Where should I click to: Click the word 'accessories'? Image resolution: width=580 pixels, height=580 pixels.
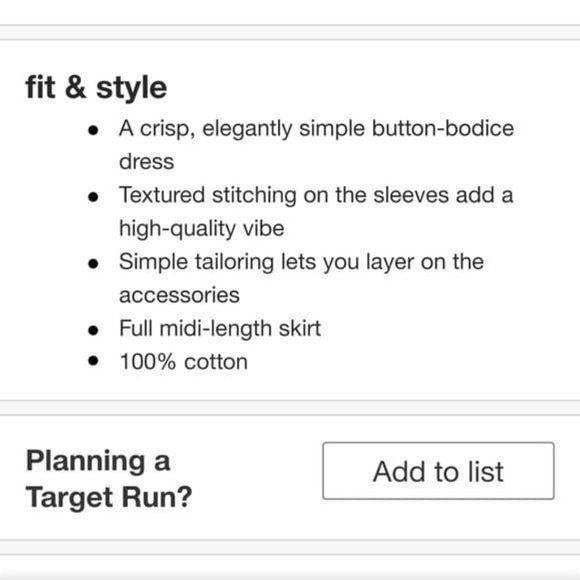(x=179, y=295)
